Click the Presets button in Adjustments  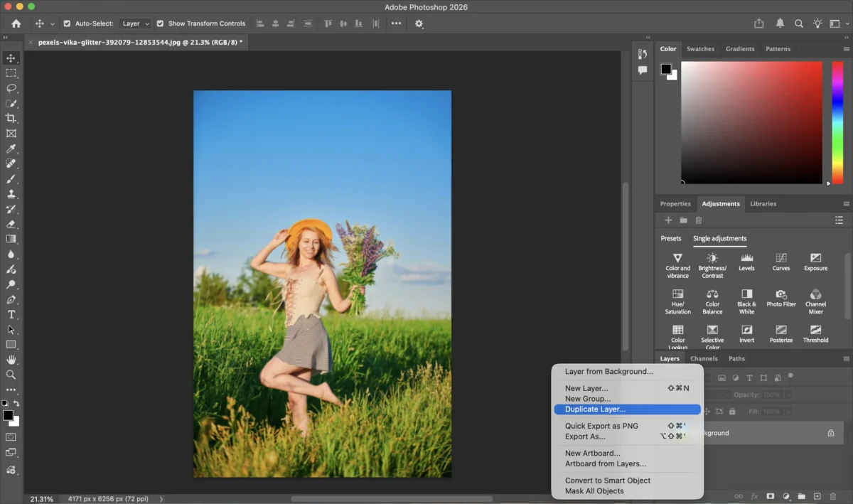(x=671, y=239)
